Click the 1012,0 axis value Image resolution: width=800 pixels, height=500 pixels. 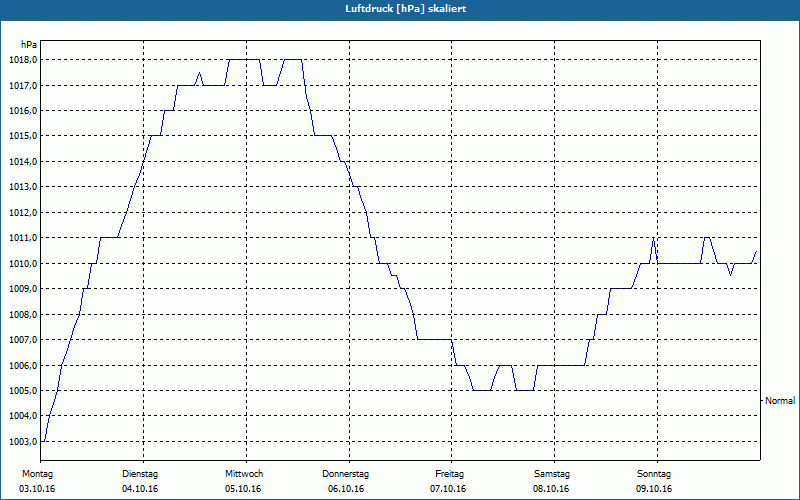[23, 212]
